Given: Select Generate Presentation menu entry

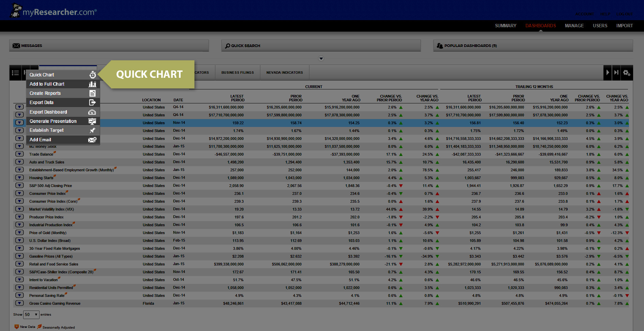Looking at the screenshot, I should [x=63, y=121].
